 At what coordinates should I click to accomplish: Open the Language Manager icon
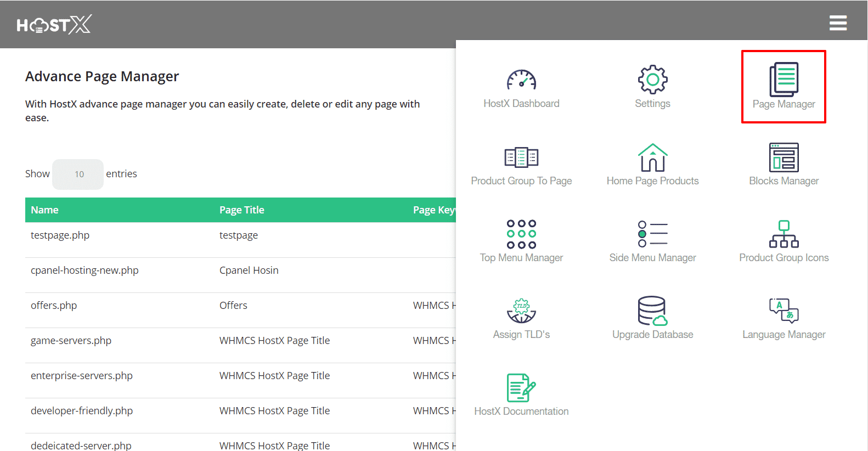(x=784, y=311)
